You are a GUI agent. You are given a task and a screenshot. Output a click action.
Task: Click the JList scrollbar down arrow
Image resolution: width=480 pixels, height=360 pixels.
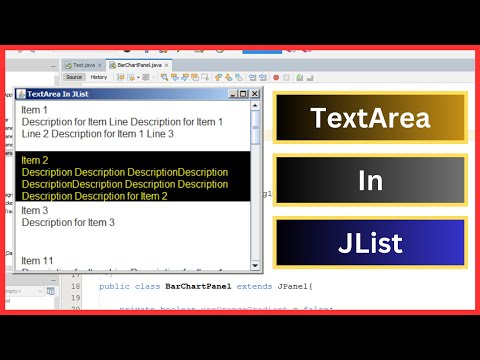[x=255, y=266]
